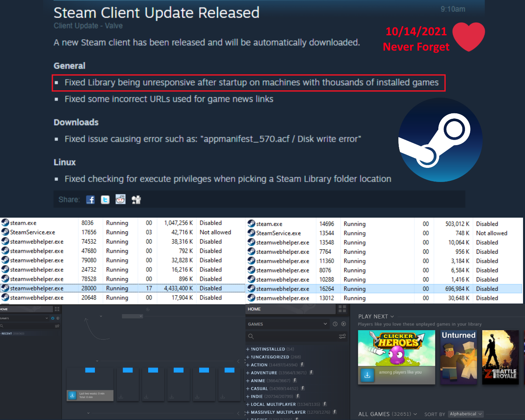
Task: Open the Sort By Alphabetical dropdown
Action: 466,414
